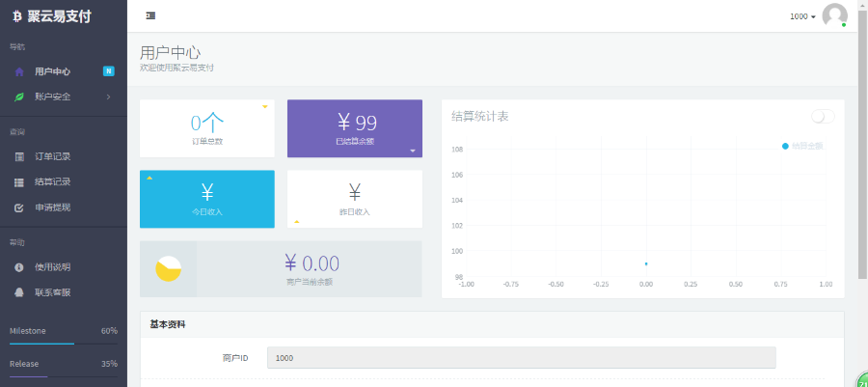Click the 今日收入 blue card
Viewport: 868px width, 387px height.
pos(207,199)
